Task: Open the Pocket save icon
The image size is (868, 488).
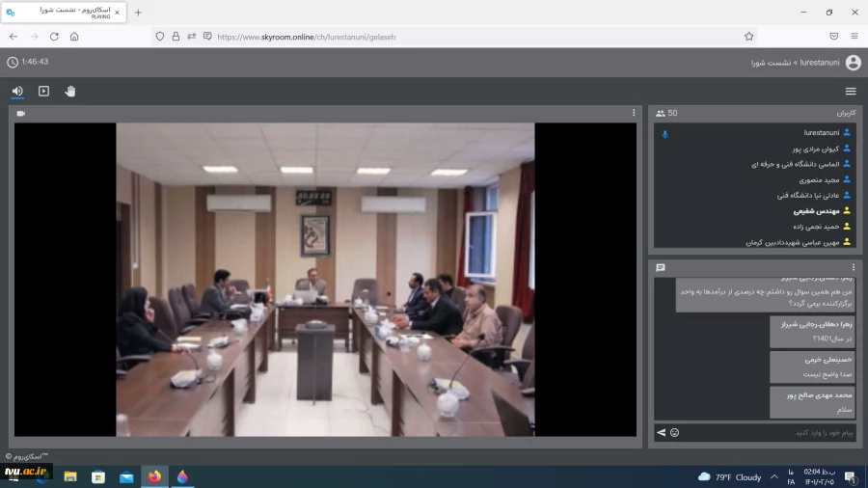Action: (833, 37)
